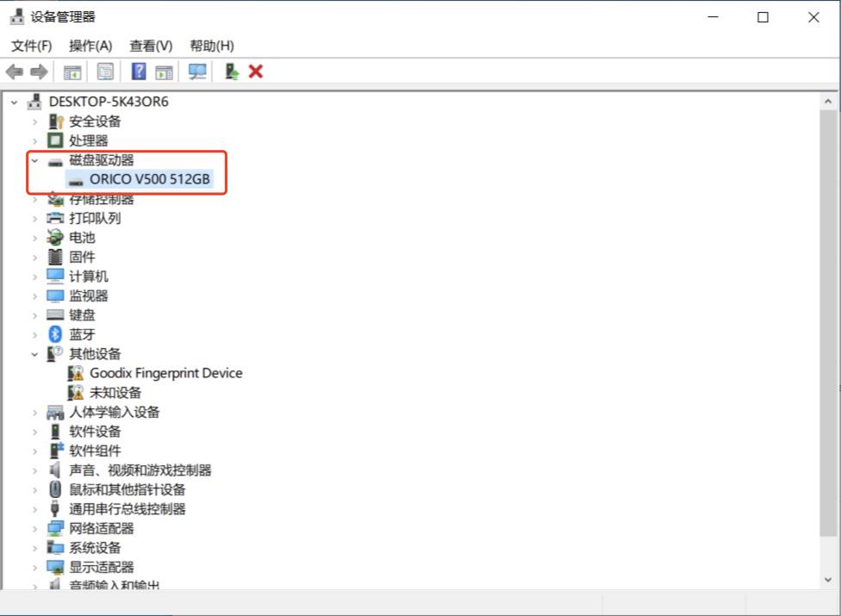Click the Show/Hide console tree icon
The height and width of the screenshot is (616, 841).
[x=73, y=72]
